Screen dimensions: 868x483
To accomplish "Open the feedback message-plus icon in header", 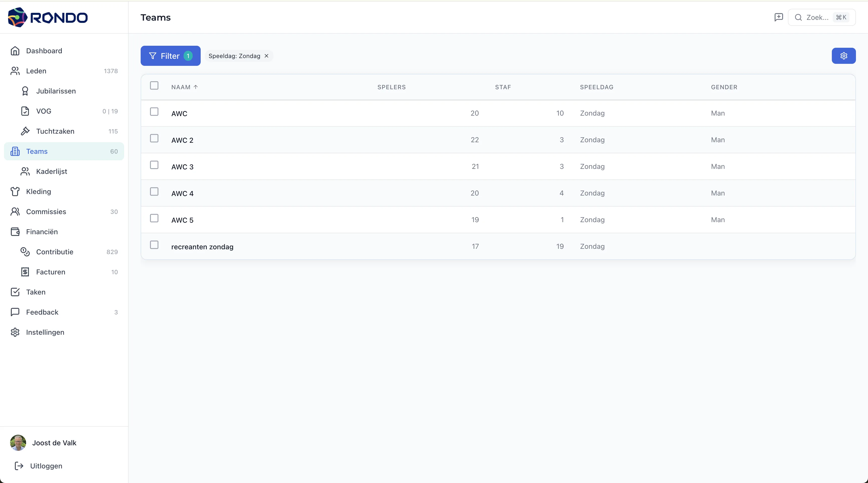I will pyautogui.click(x=778, y=17).
